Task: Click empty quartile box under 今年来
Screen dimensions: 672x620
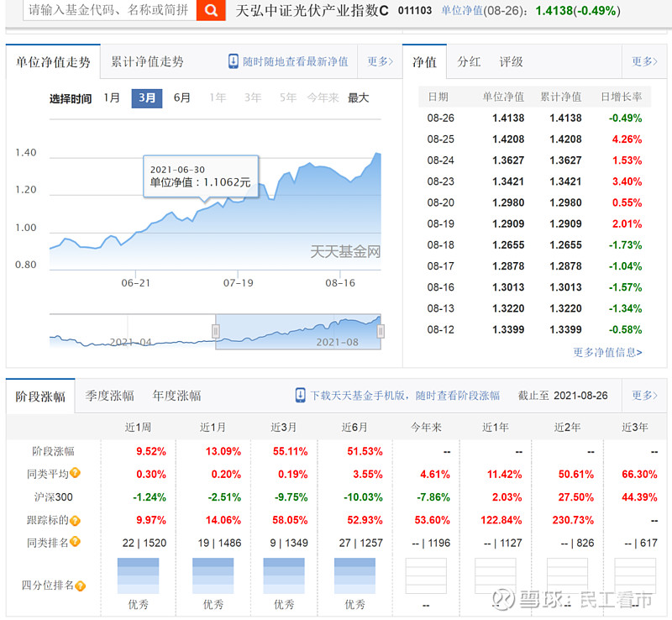Action: click(426, 575)
